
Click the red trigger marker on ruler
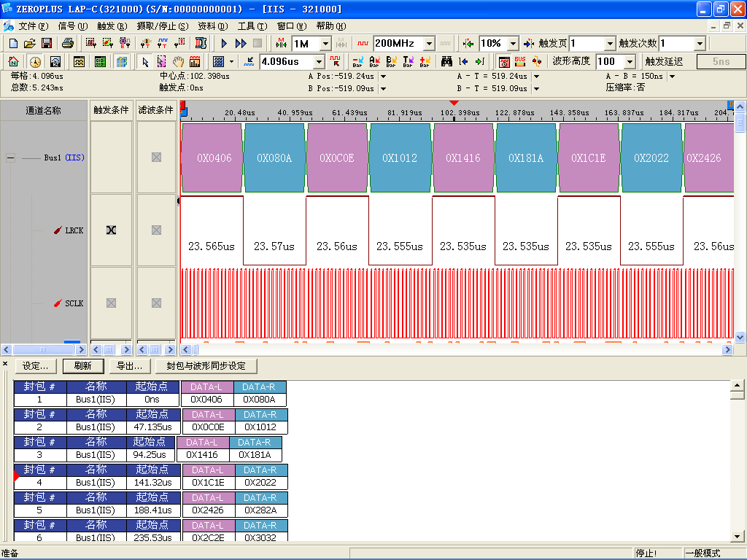click(454, 104)
